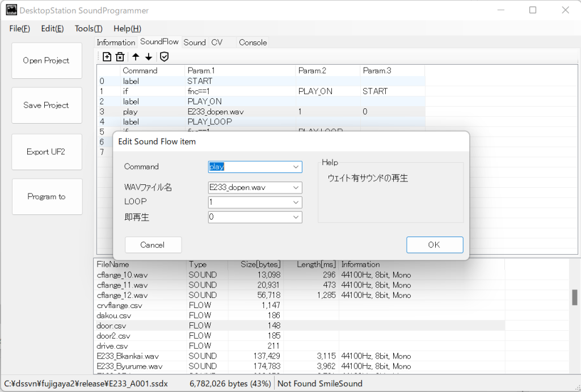Move the selected row up with the arrow

[x=136, y=57]
